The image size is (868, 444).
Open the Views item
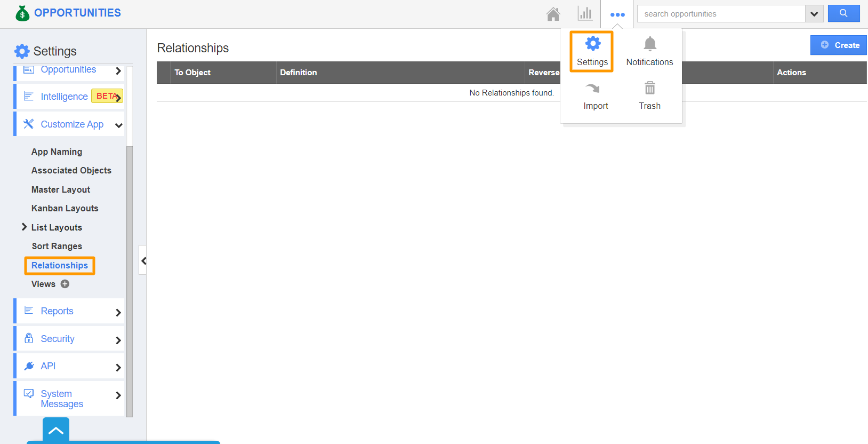tap(43, 284)
